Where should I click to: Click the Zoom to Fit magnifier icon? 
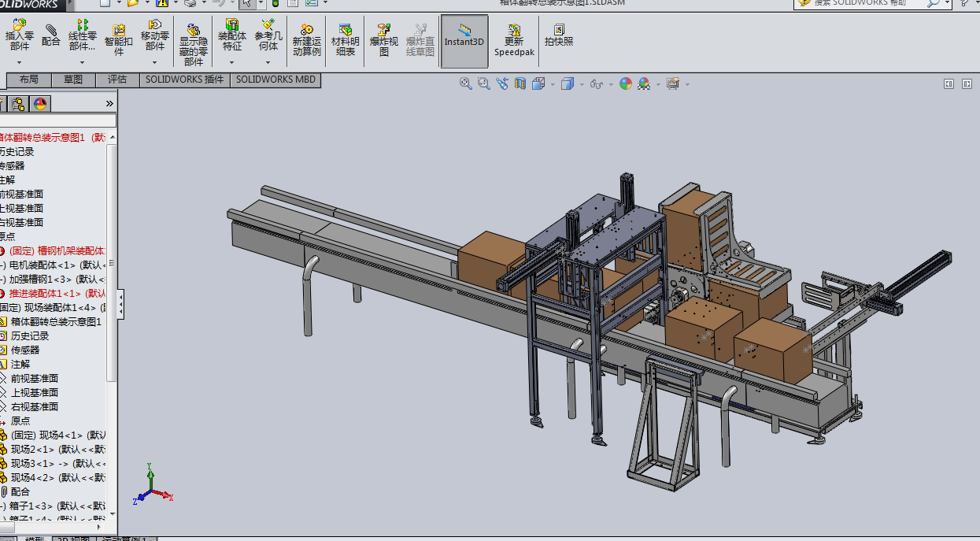(466, 83)
